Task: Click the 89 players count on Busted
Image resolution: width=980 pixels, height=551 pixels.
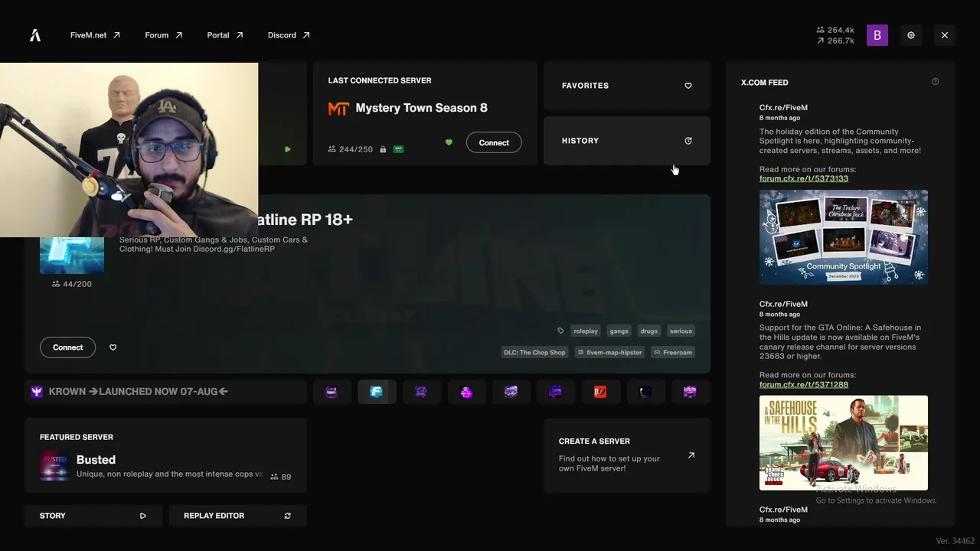Action: click(x=281, y=477)
